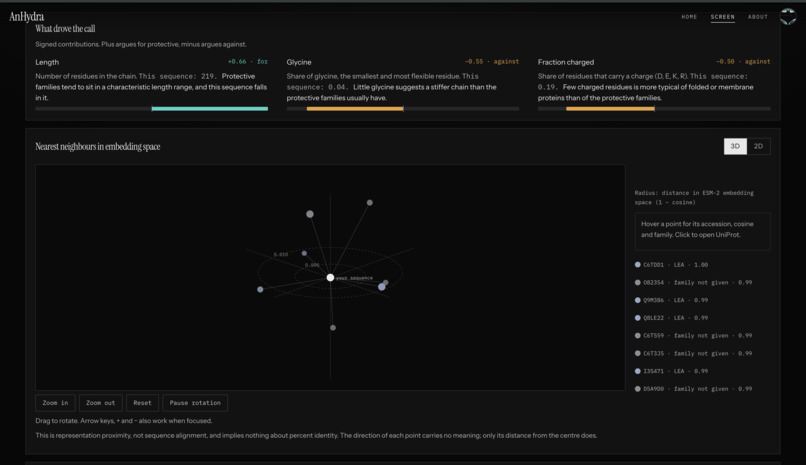This screenshot has height=465, width=806.
Task: Click the 'Drag to rotate' hint text
Action: 124,421
